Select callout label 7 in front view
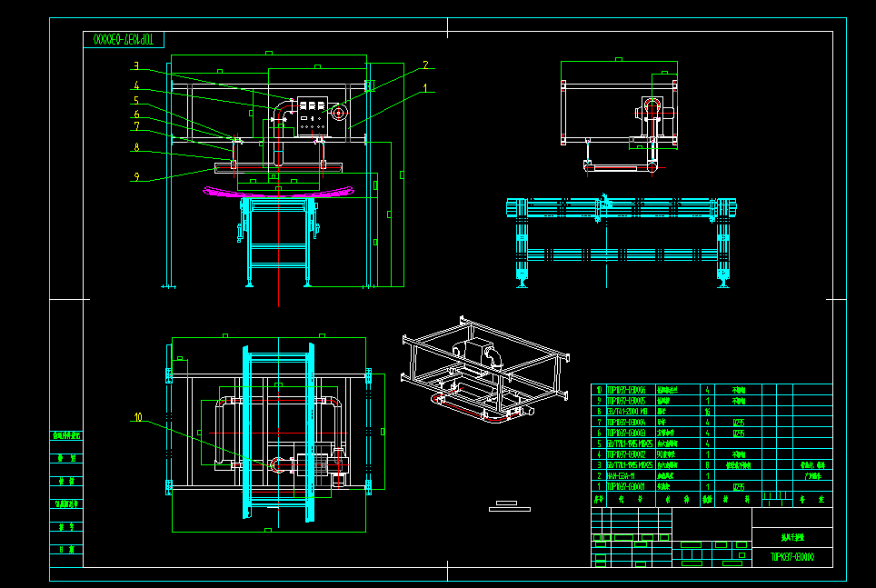876x588 pixels. [x=135, y=126]
